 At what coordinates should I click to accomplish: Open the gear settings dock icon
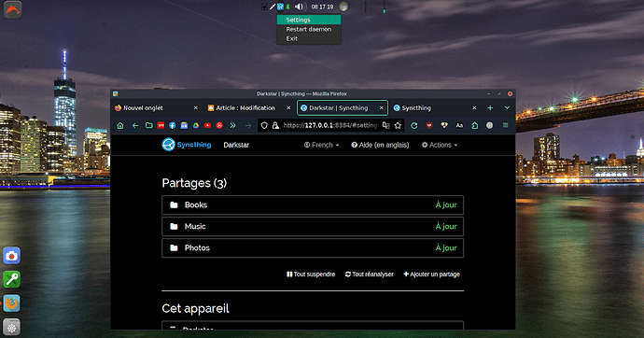click(11, 328)
